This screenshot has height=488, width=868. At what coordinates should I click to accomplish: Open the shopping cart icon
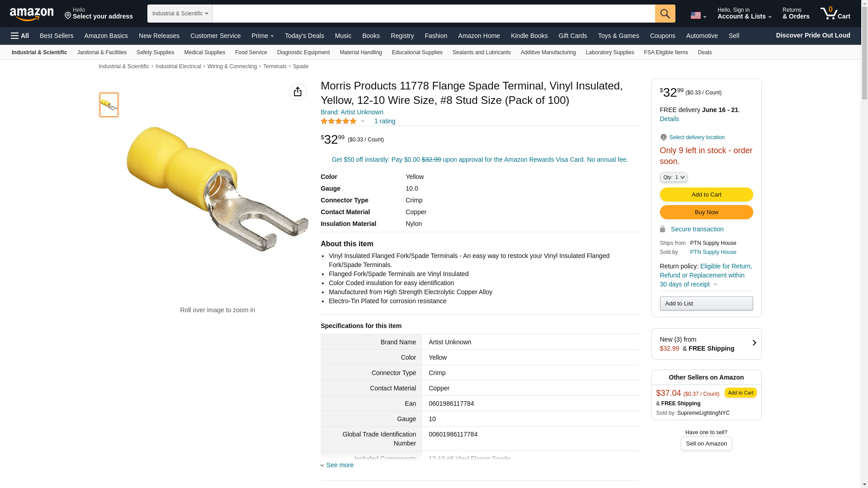coord(835,14)
